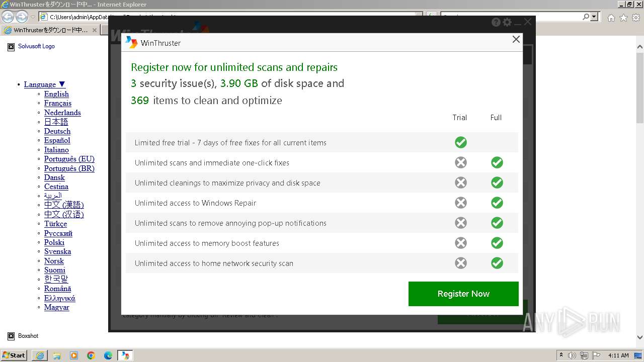This screenshot has height=362, width=644.
Task: Click Trial X for unlimited scans and fixes
Action: [460, 162]
